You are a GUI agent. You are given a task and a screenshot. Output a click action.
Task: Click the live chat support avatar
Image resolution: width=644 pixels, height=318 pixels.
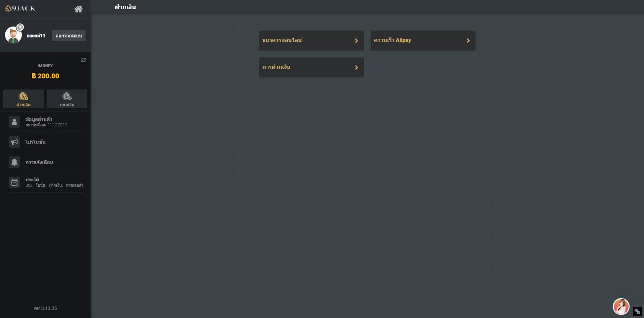621,307
